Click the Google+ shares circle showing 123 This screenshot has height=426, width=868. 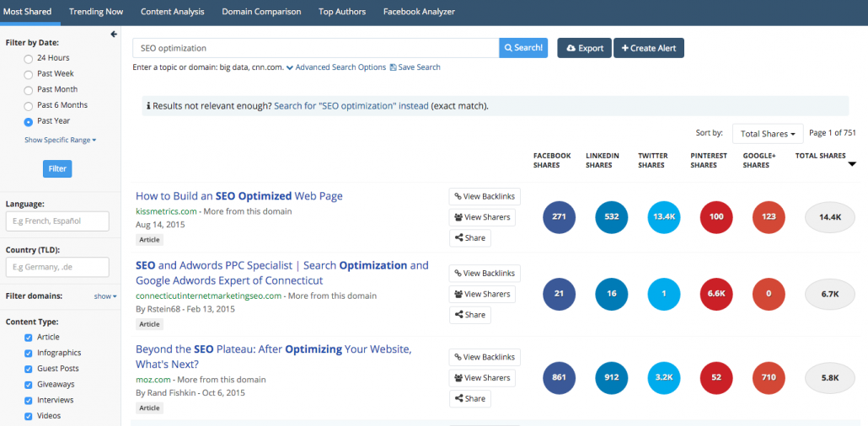pyautogui.click(x=769, y=217)
